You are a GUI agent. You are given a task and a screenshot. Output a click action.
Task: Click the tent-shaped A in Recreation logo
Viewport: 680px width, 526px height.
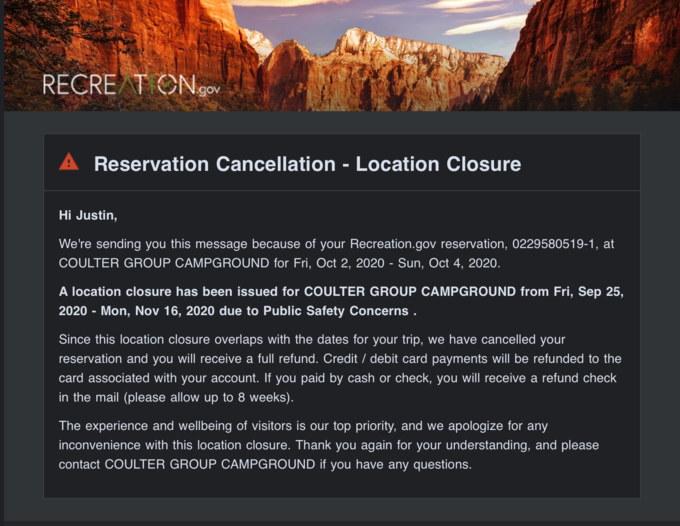(128, 85)
